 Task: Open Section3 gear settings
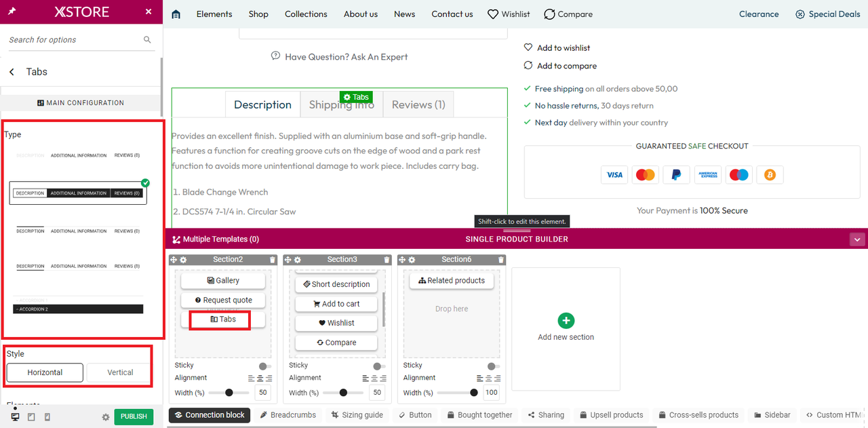(298, 260)
